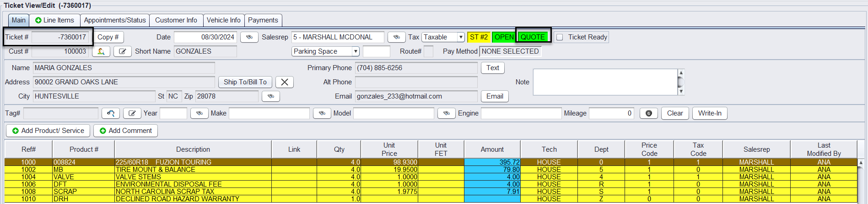The image size is (868, 204).
Task: Click the vehicle tag lookup icon beside Tag#
Action: pos(110,113)
